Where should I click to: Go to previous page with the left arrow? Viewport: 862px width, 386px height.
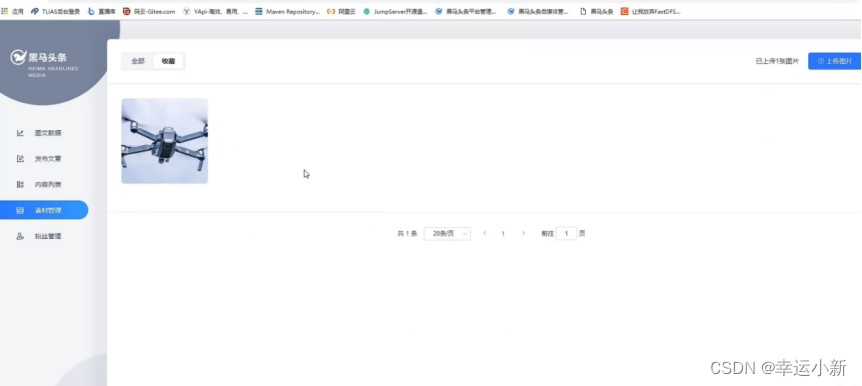tap(484, 234)
